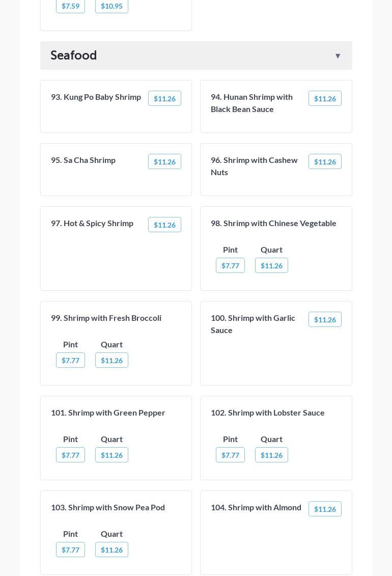Click Shrimp with Garlic Sauce $11.26 button

[x=325, y=320]
